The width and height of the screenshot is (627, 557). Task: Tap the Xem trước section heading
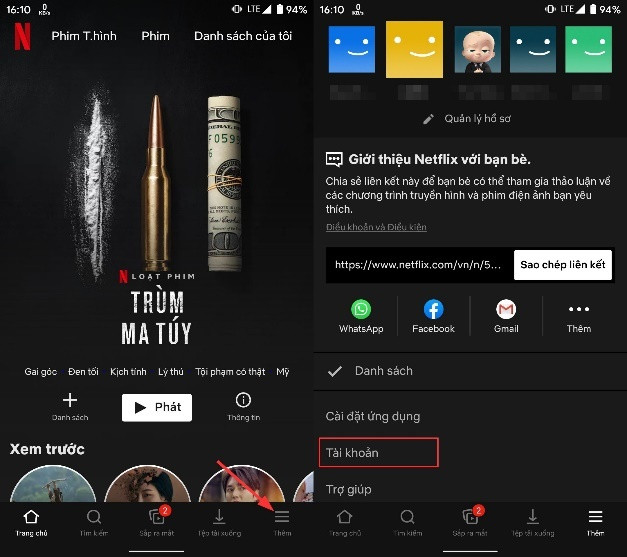point(47,449)
